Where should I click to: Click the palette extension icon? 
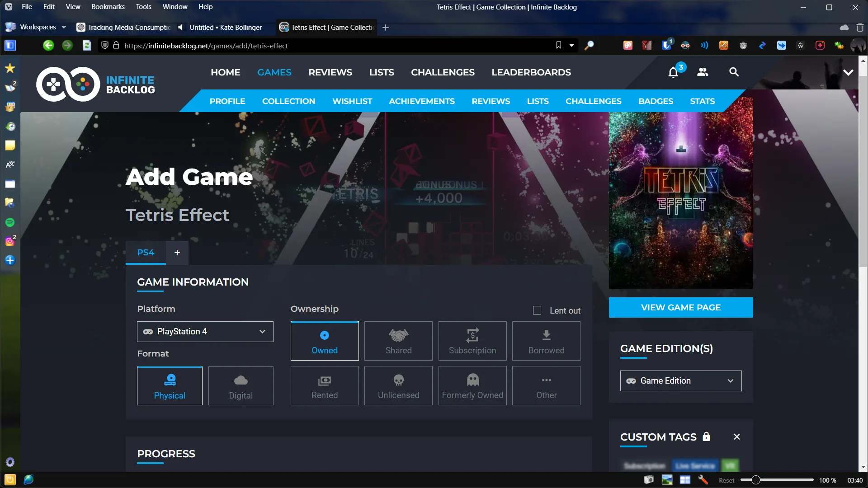628,45
